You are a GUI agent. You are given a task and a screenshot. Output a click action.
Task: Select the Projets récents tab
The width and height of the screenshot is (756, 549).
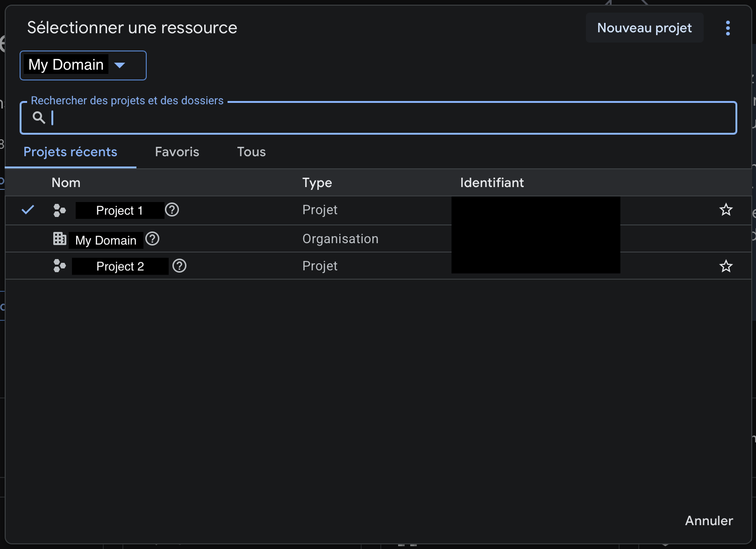pyautogui.click(x=70, y=152)
